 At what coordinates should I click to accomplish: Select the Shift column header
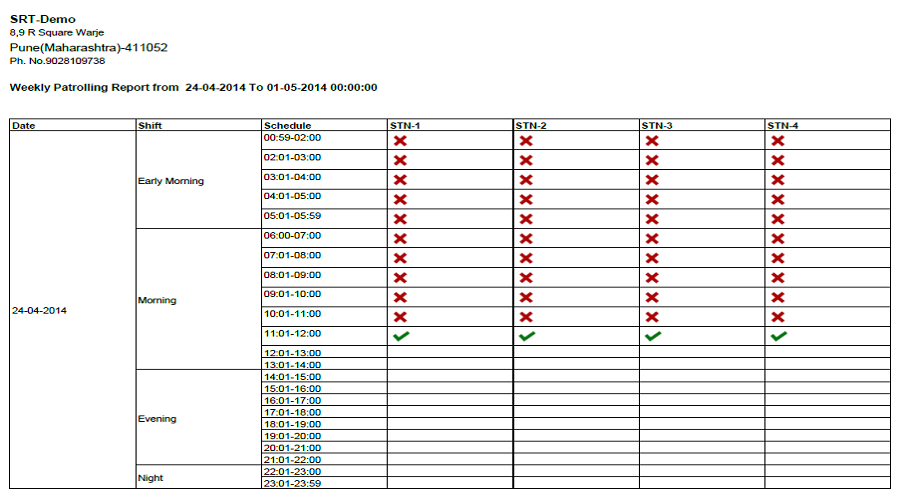pyautogui.click(x=150, y=126)
